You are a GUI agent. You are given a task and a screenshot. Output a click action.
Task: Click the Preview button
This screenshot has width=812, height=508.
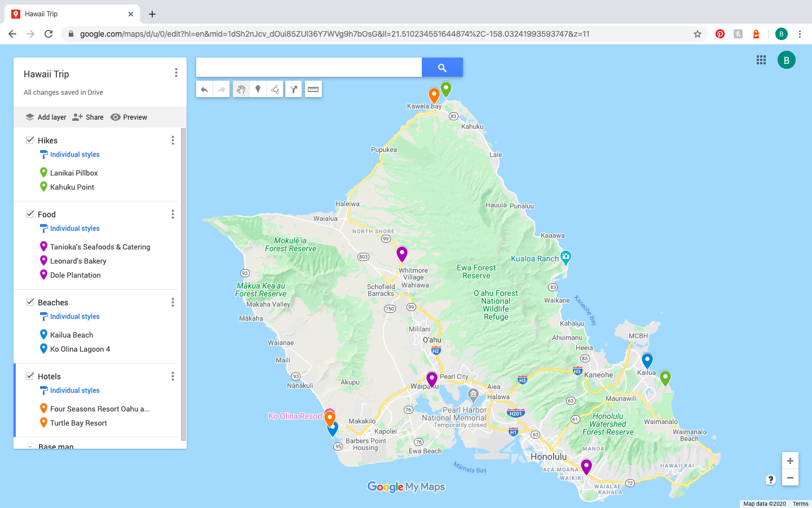(x=129, y=117)
